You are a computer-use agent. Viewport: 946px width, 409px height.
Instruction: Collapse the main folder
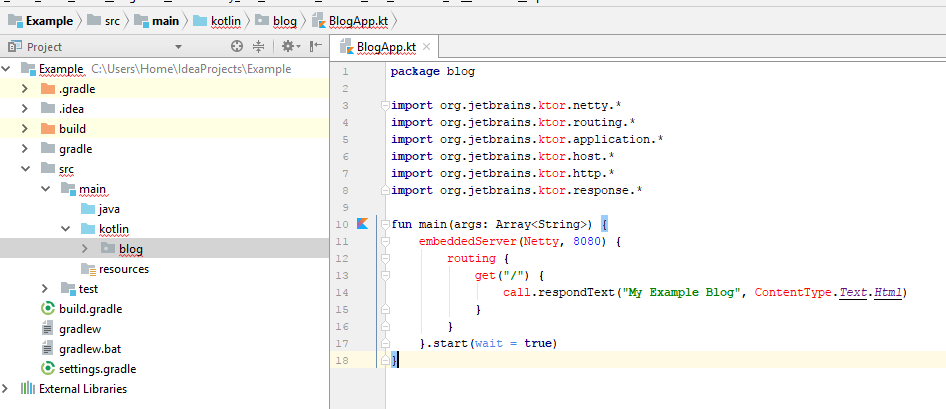pyautogui.click(x=45, y=189)
